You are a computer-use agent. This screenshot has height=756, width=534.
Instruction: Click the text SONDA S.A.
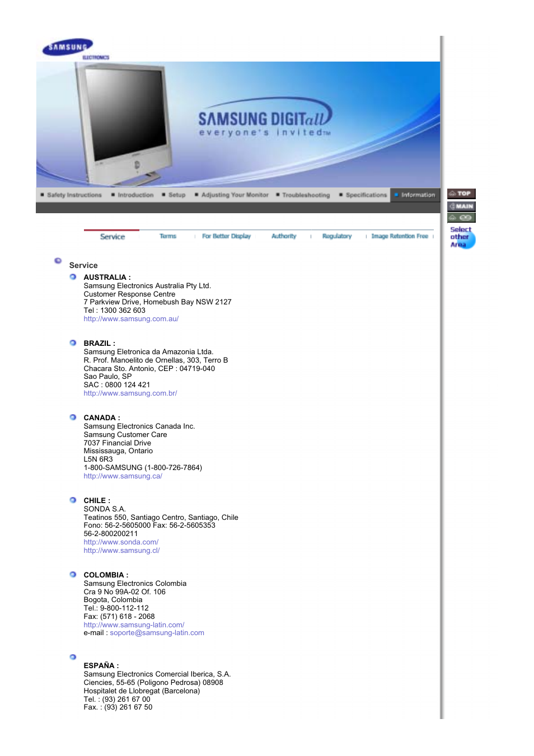click(105, 509)
